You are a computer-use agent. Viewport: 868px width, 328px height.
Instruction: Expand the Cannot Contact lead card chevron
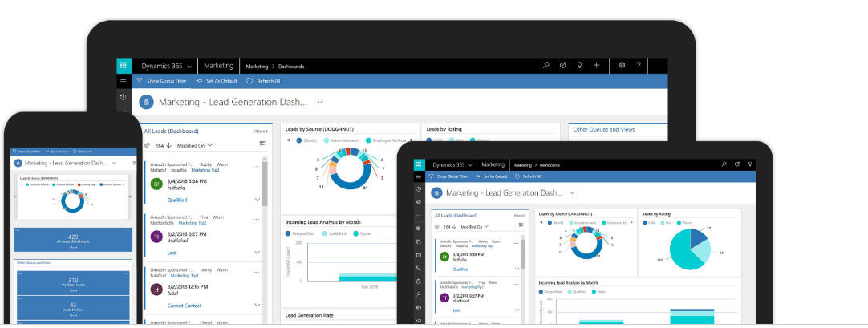pos(257,305)
